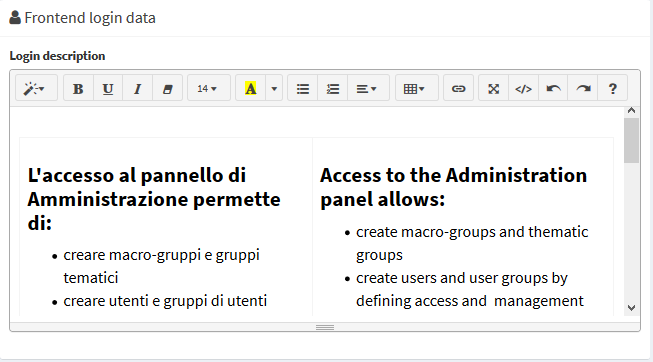Viewport: 653px width, 362px height.
Task: Toggle underline formatting
Action: pyautogui.click(x=108, y=88)
